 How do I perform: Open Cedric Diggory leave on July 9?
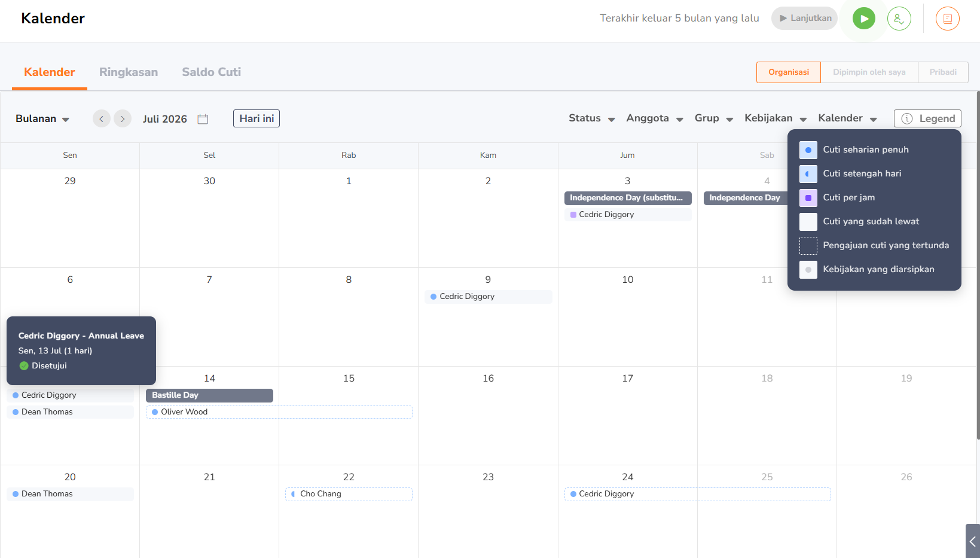[x=489, y=297]
